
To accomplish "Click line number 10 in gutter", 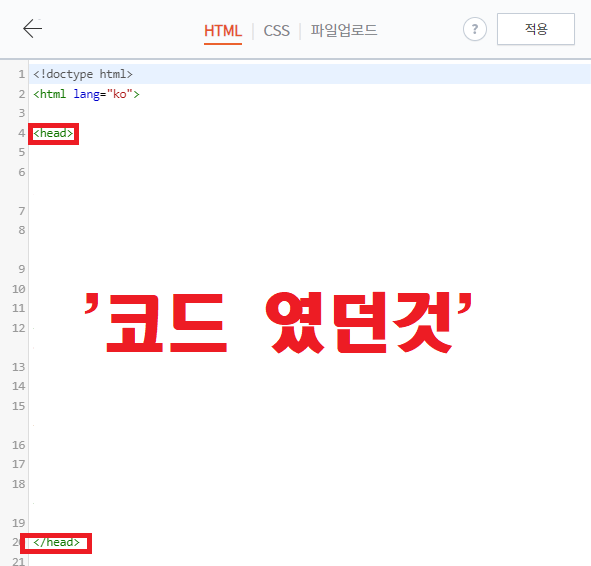I will coord(18,289).
